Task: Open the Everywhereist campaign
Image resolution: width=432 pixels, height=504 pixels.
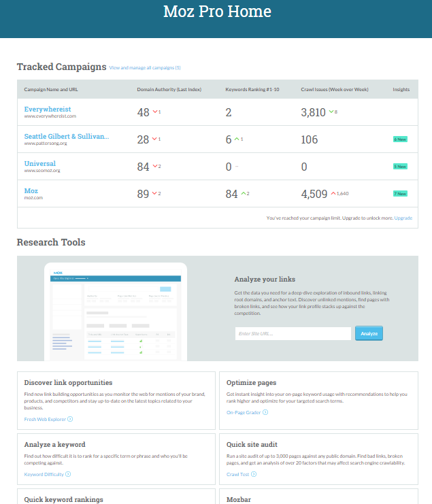Action: pyautogui.click(x=48, y=109)
